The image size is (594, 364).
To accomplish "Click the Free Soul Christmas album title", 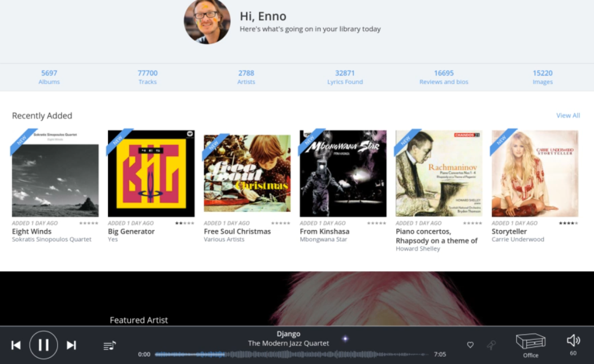I will click(237, 231).
